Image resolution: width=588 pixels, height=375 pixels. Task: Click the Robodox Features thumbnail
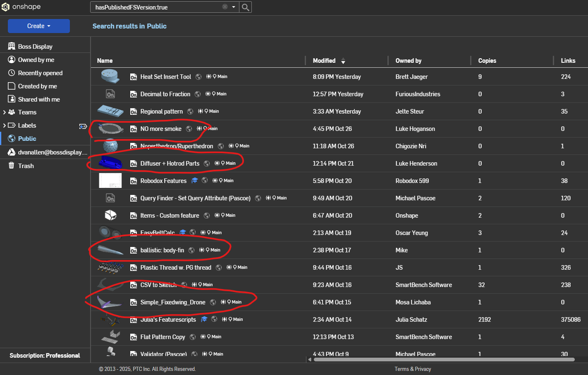[x=110, y=180]
